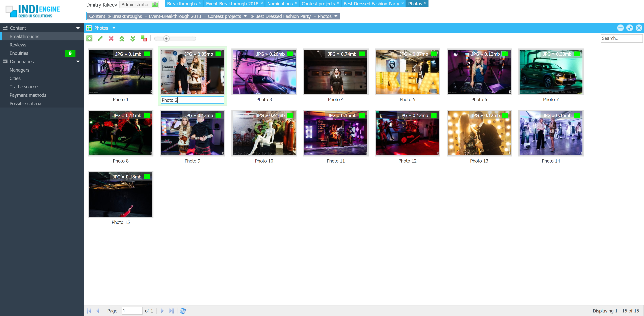644x316 pixels.
Task: Collapse the Content sidebar section arrow
Action: coord(78,28)
